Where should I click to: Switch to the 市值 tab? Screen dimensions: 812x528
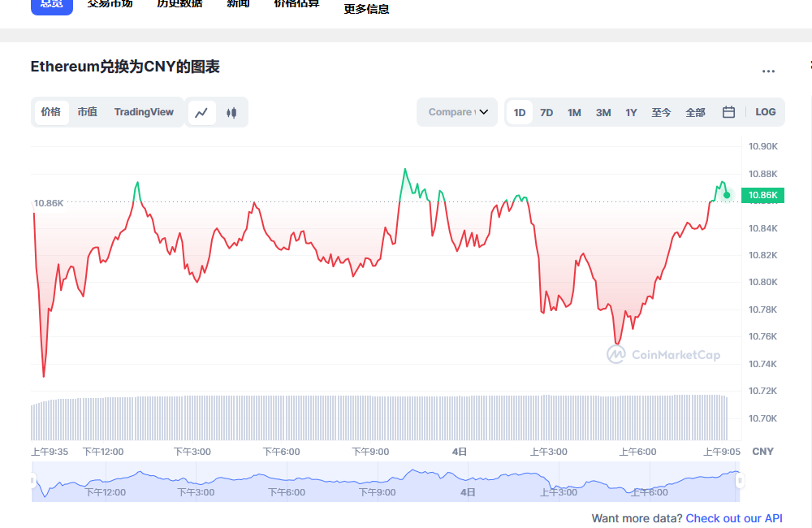[x=88, y=112]
